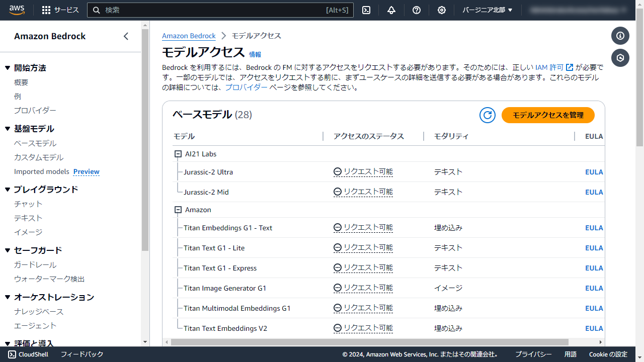644x362 pixels.
Task: Open the help question mark icon
Action: 417,10
